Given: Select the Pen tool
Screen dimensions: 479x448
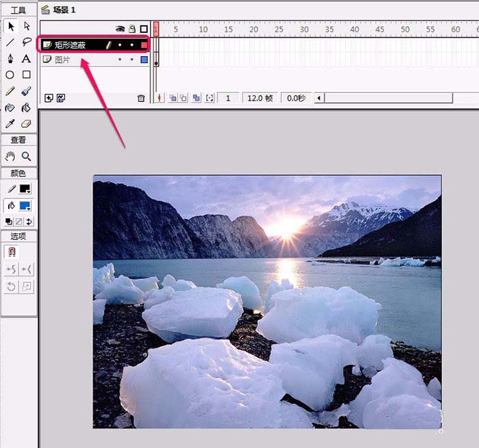Looking at the screenshot, I should [10, 58].
